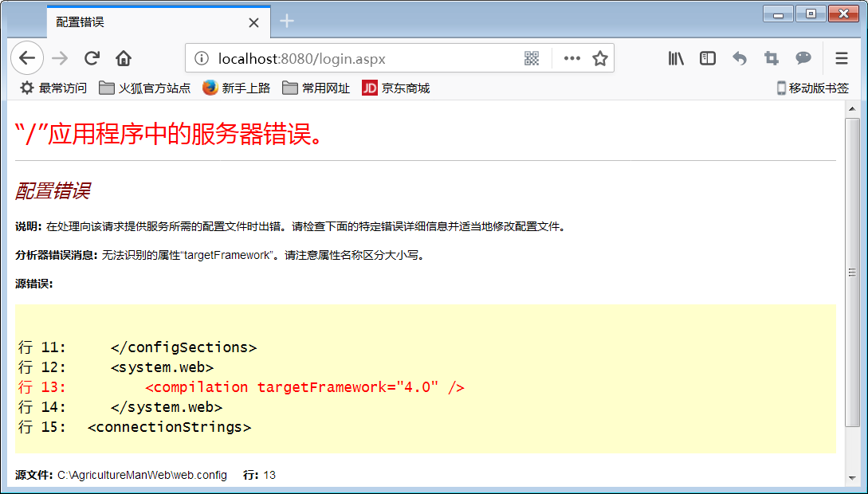This screenshot has width=868, height=494.
Task: Click the source file path C:\AgricultureManWeb\web.config
Action: click(142, 475)
